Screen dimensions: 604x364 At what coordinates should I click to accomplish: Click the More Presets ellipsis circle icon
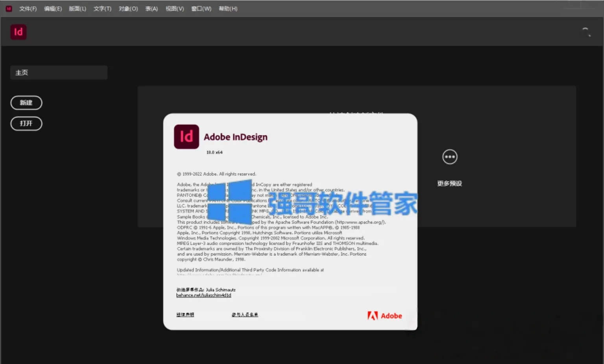click(450, 157)
